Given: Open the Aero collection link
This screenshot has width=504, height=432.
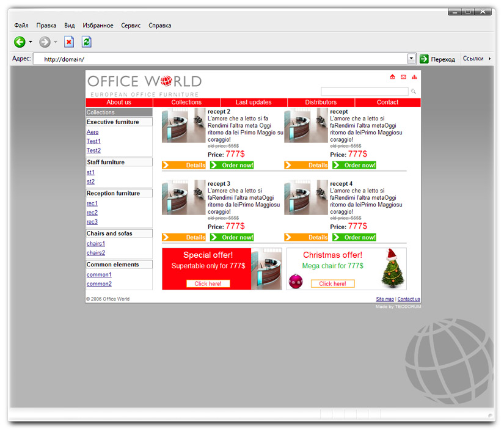Looking at the screenshot, I should click(x=92, y=131).
